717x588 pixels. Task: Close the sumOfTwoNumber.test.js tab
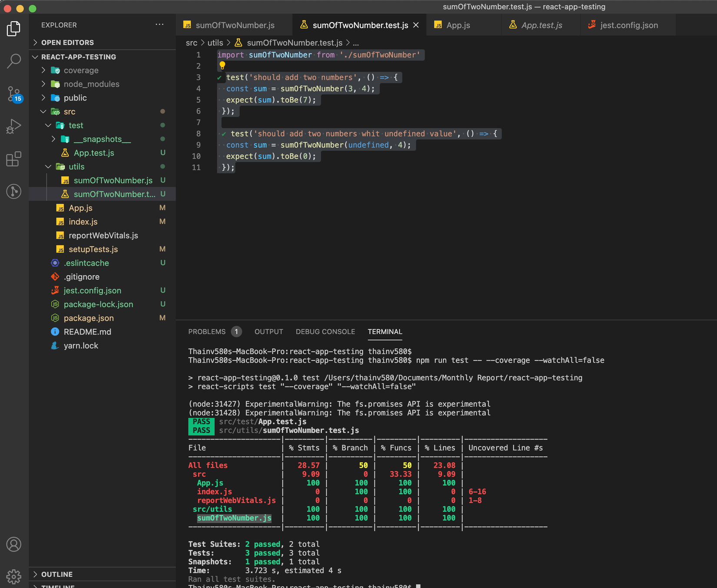416,25
